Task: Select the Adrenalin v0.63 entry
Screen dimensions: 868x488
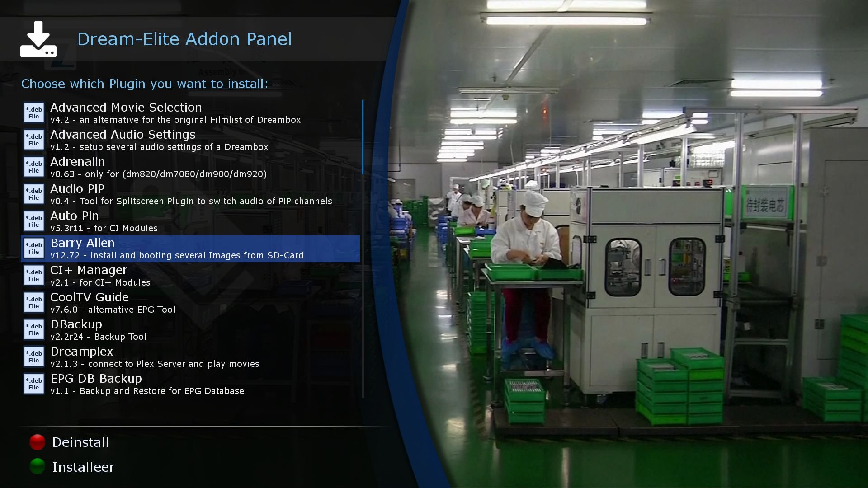Action: 190,167
